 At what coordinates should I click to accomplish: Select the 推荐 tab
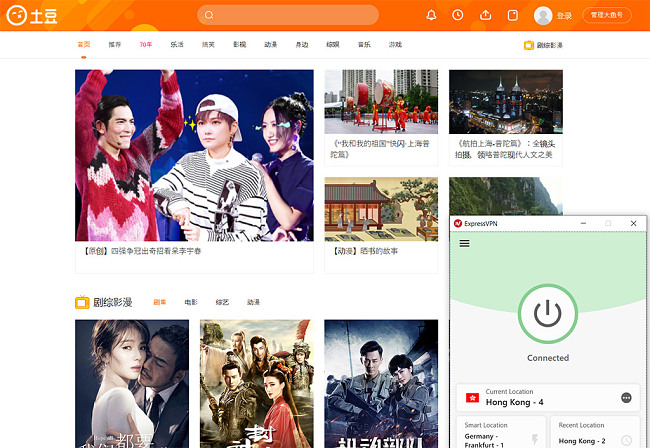click(x=115, y=44)
